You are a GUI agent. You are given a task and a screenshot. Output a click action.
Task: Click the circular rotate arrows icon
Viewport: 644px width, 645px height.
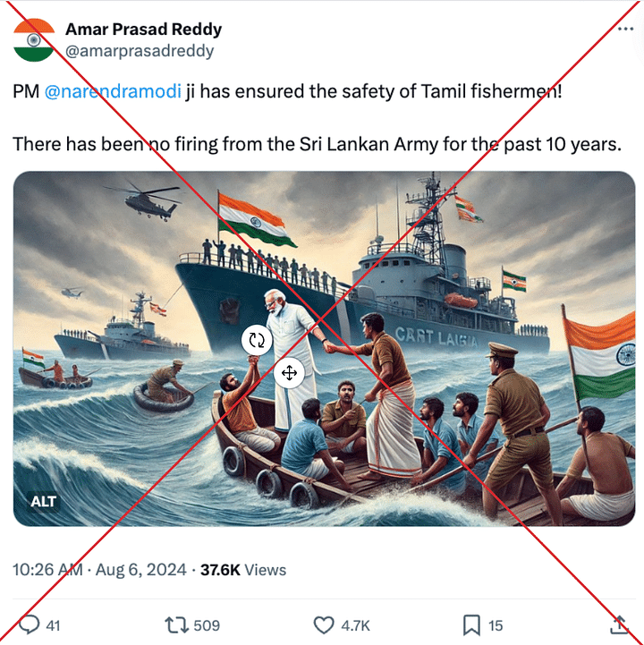257,340
